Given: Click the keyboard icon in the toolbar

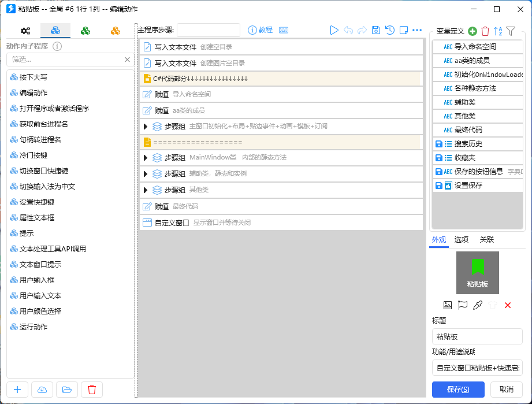Looking at the screenshot, I should pos(284,30).
